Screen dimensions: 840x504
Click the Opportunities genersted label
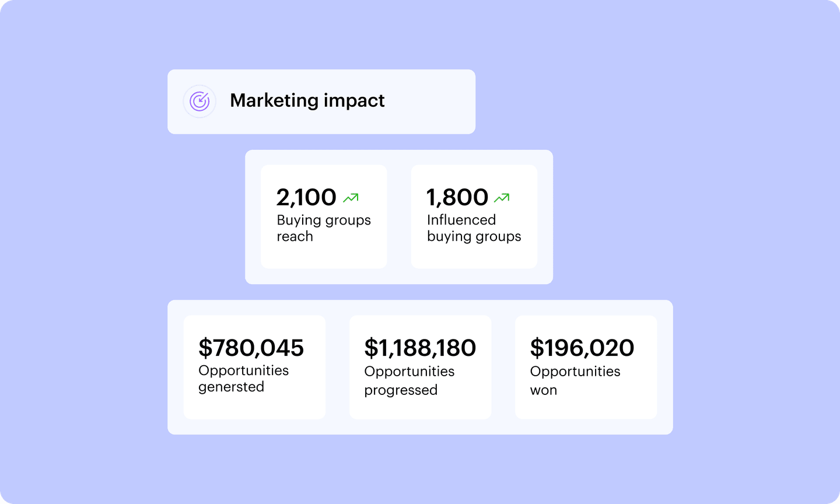click(243, 379)
